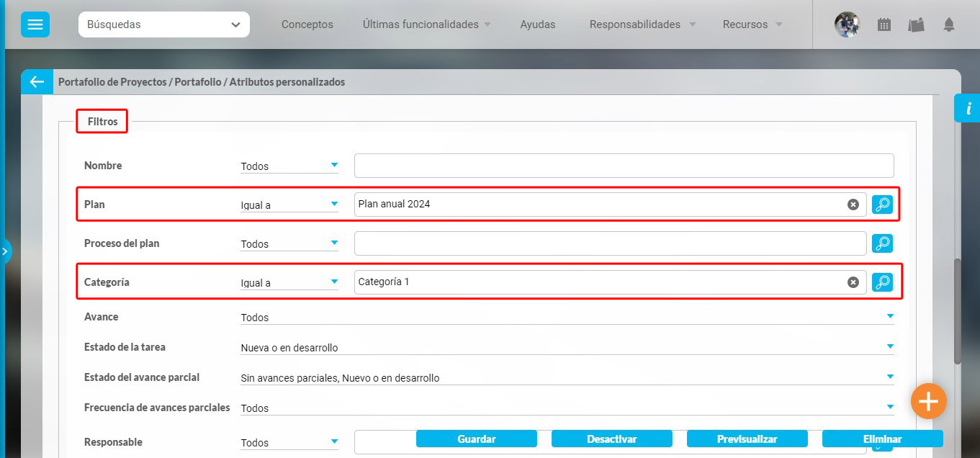Expand the Estado de la tarea dropdown

pyautogui.click(x=567, y=348)
